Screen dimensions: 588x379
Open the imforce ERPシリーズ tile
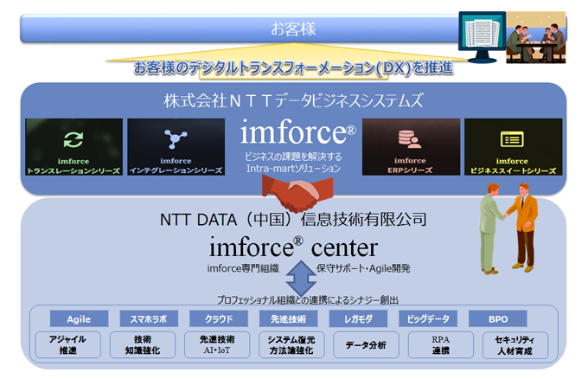click(411, 147)
